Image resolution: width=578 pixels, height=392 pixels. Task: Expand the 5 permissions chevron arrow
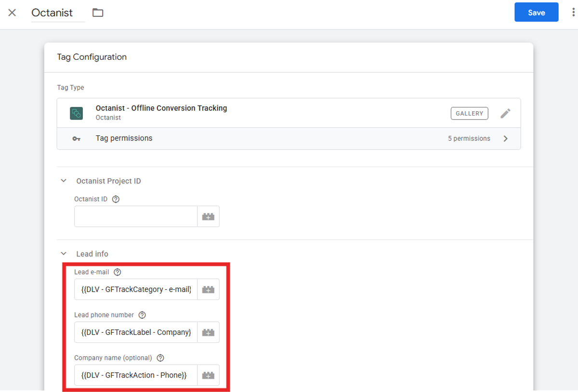505,139
